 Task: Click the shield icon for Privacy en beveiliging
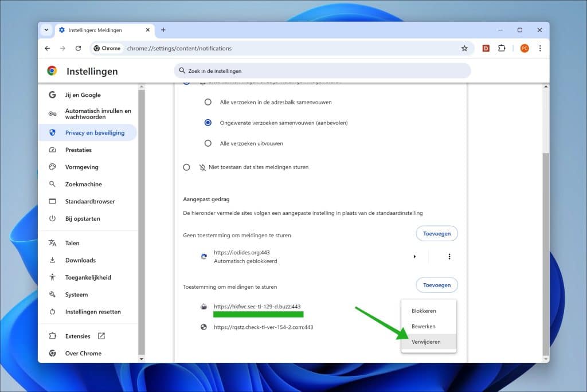[52, 132]
